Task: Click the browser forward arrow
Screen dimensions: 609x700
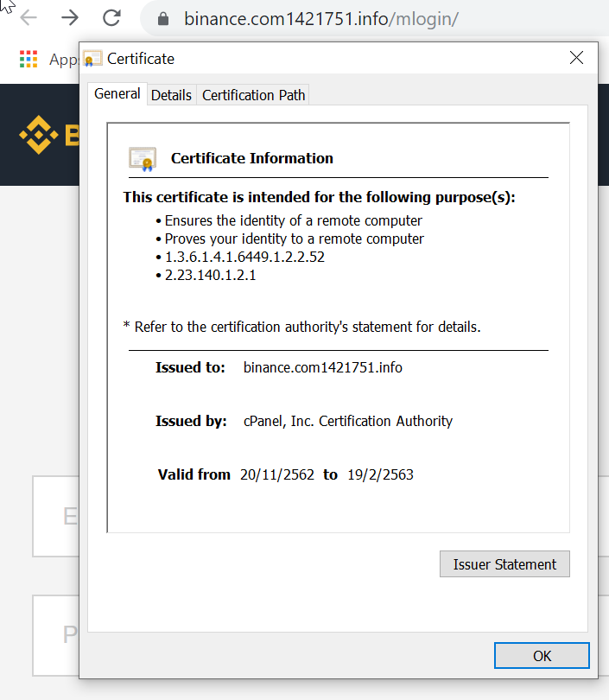Action: (70, 18)
